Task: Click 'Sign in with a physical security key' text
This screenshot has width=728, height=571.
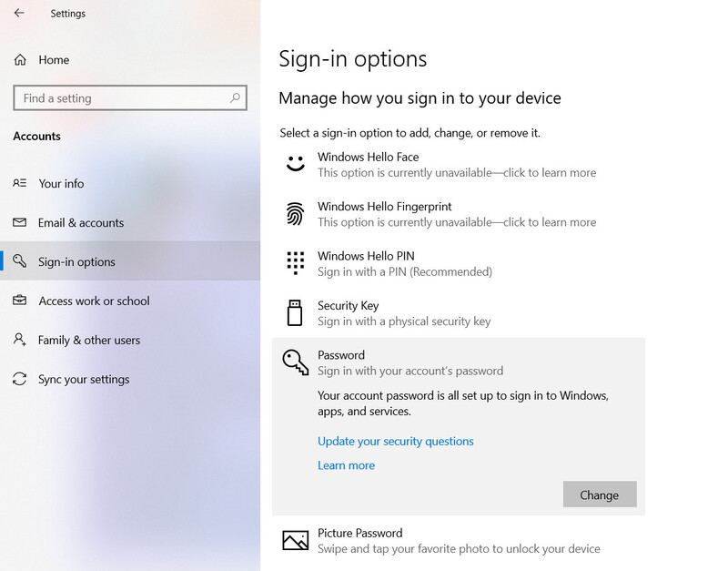Action: pyautogui.click(x=404, y=321)
